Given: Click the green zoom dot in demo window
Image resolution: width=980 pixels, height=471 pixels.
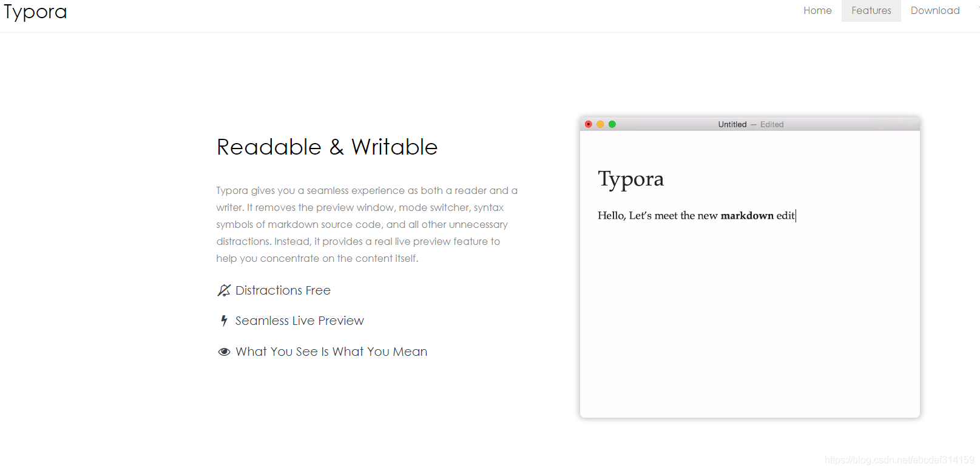Looking at the screenshot, I should (612, 124).
